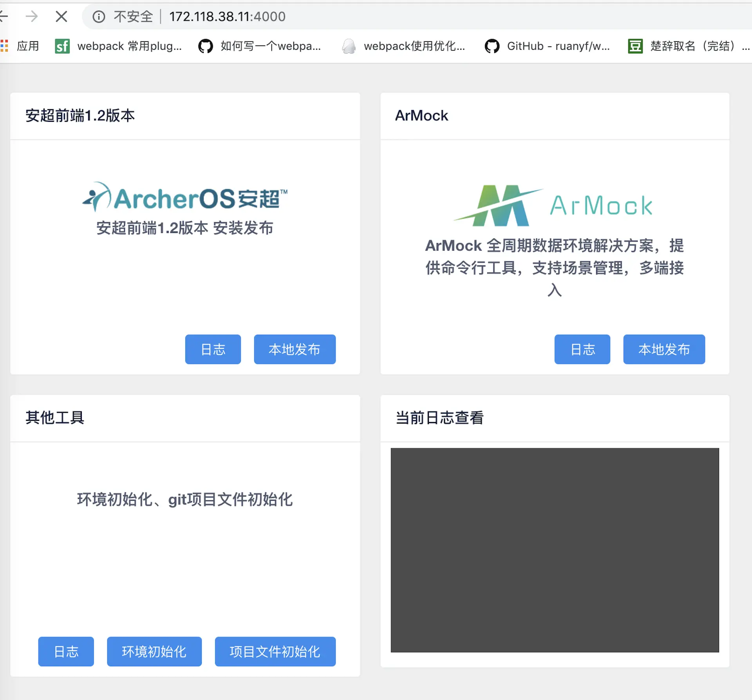This screenshot has width=752, height=700.
Task: View 日志 in 其他工具 card
Action: (66, 651)
